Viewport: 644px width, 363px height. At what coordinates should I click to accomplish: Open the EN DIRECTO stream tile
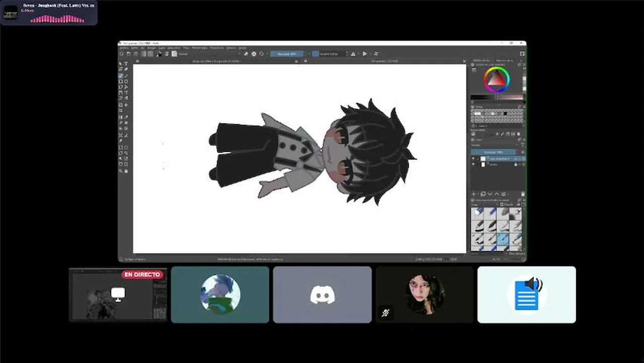(118, 294)
